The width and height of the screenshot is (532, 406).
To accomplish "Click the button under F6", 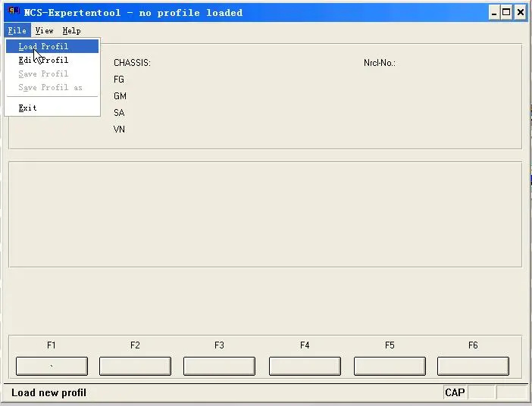I will [x=473, y=366].
